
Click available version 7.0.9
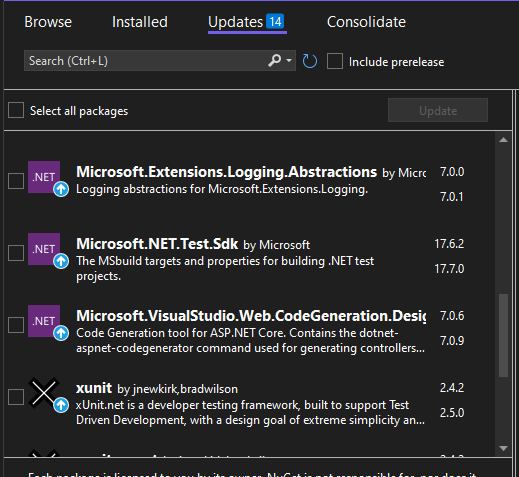[x=452, y=341]
